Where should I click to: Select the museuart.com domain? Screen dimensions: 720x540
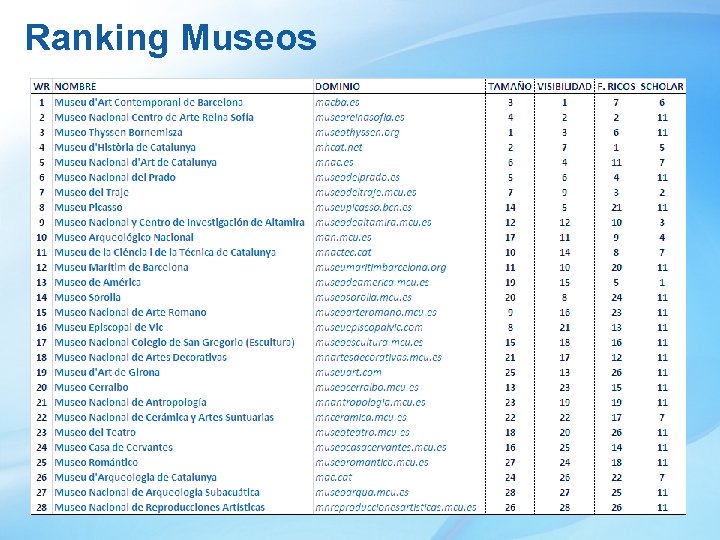348,372
